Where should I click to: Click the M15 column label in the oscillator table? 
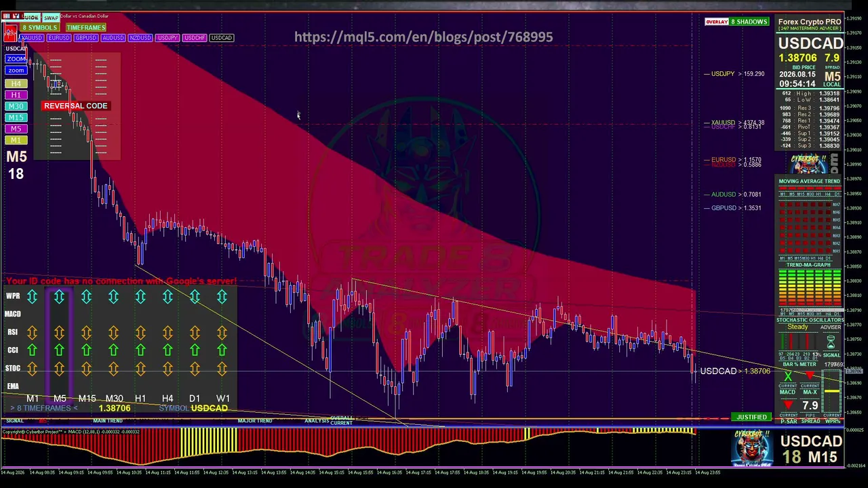pyautogui.click(x=87, y=399)
